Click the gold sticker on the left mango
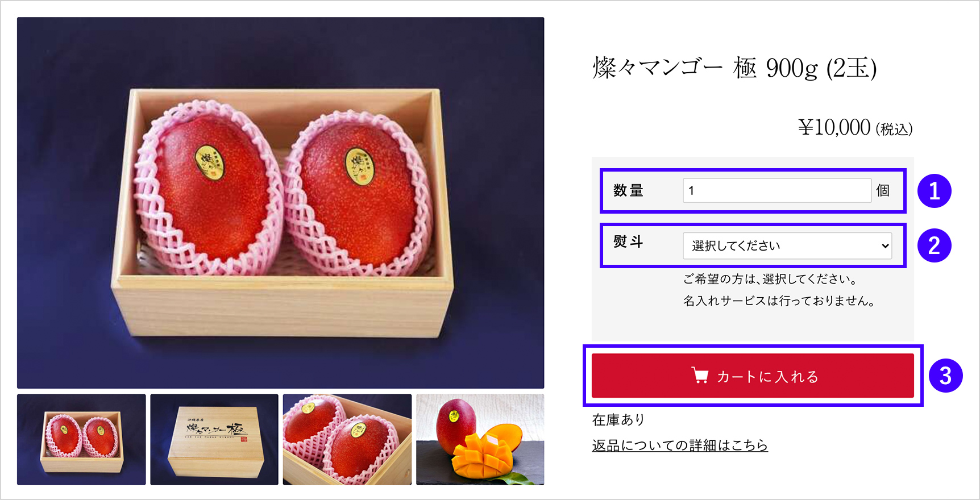Image resolution: width=980 pixels, height=500 pixels. pyautogui.click(x=210, y=163)
